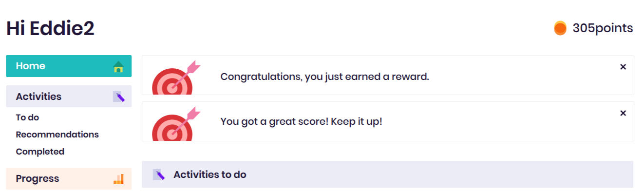View the Completed activities link
The width and height of the screenshot is (644, 195).
(x=40, y=152)
